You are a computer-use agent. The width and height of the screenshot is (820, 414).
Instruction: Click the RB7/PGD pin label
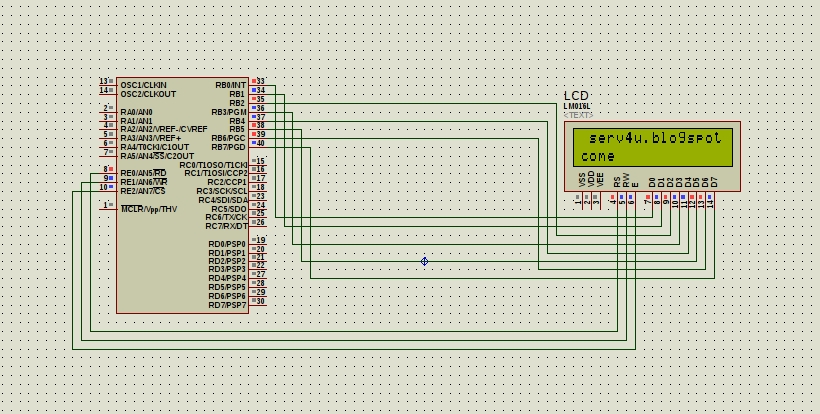pyautogui.click(x=229, y=147)
